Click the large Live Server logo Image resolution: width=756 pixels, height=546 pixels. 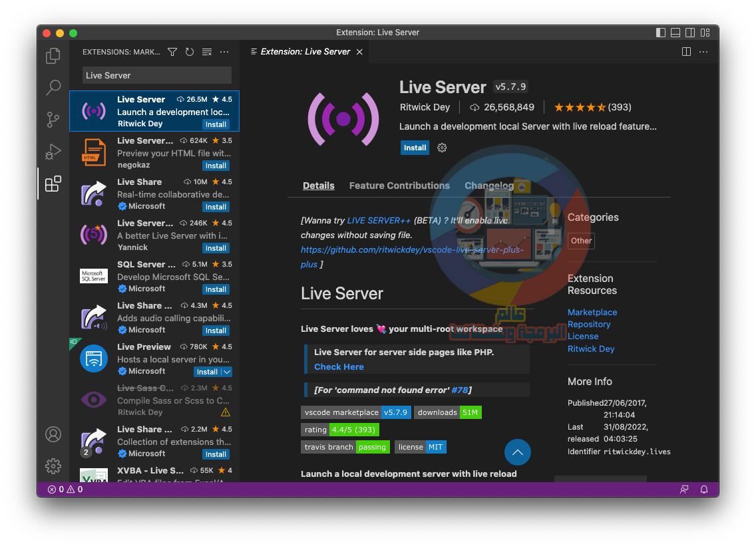[x=343, y=119]
